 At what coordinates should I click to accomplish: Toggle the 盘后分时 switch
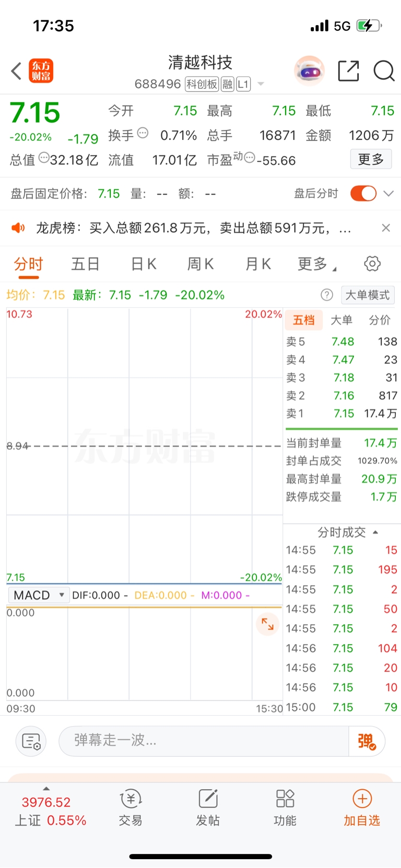click(363, 193)
